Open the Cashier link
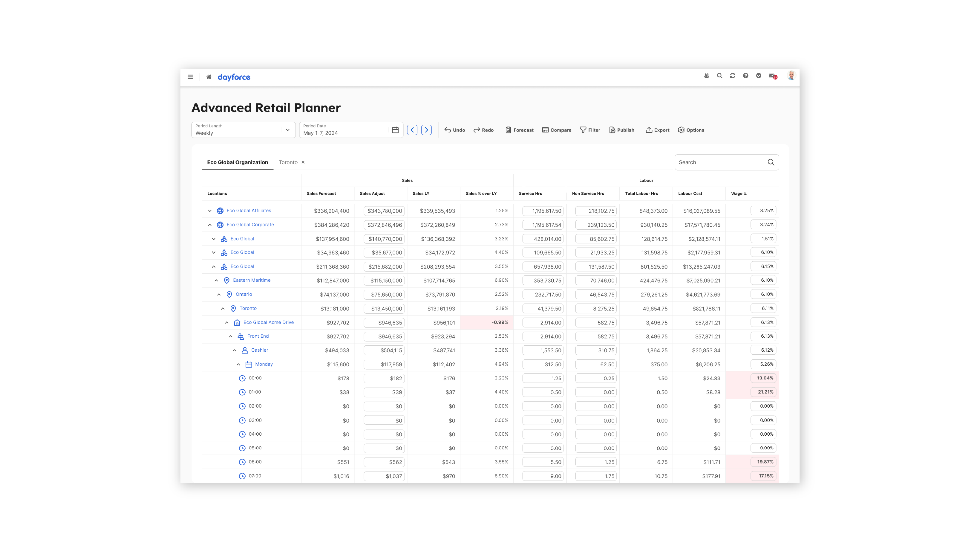The width and height of the screenshot is (980, 552). [259, 350]
